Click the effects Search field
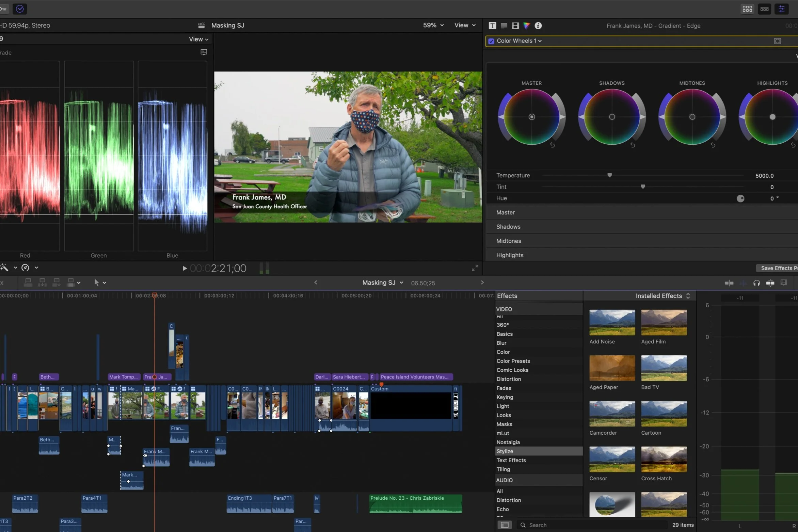 [592, 525]
